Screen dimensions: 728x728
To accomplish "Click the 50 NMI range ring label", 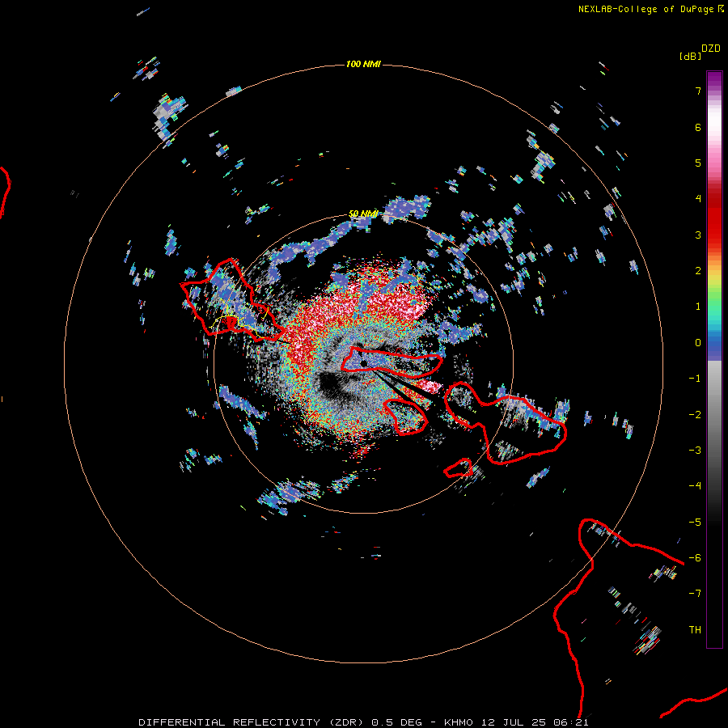I will (x=363, y=214).
